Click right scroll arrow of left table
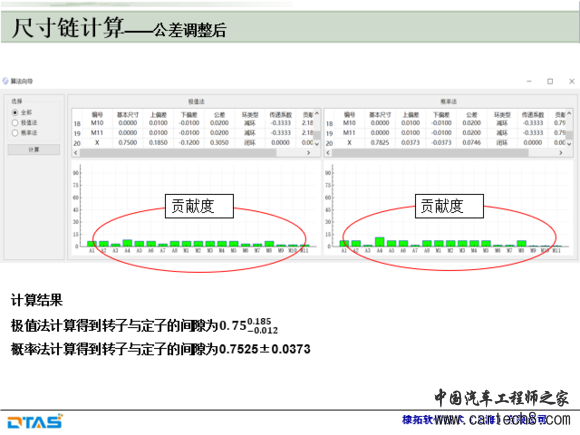 click(308, 153)
